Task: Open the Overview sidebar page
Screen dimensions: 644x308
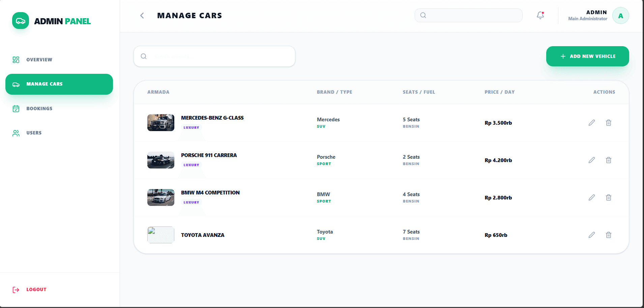Action: (x=39, y=60)
